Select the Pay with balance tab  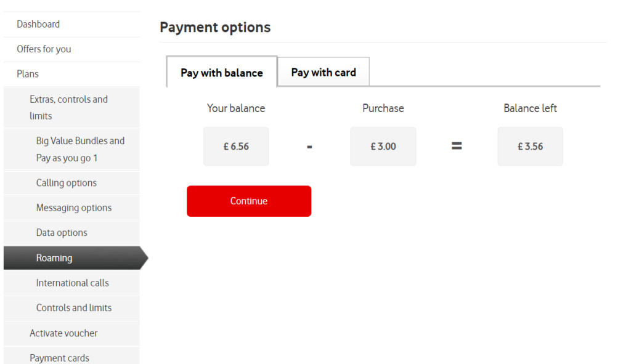222,73
